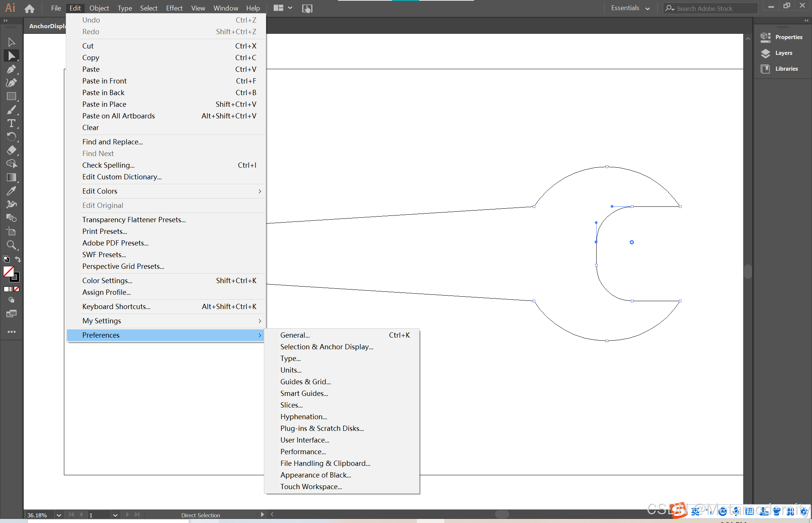Screen dimensions: 812x523
Task: Choose Keyboard Shortcuts from Edit menu
Action: click(116, 306)
